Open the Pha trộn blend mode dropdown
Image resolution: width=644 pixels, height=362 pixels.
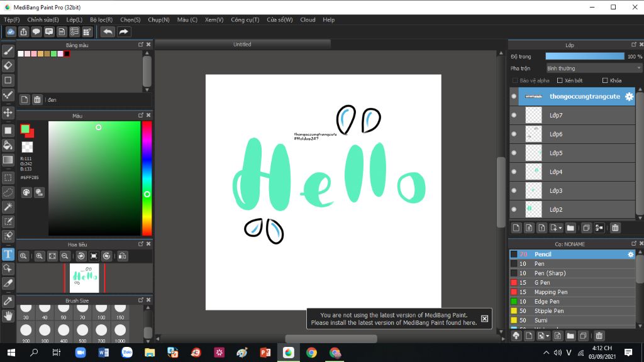[594, 68]
